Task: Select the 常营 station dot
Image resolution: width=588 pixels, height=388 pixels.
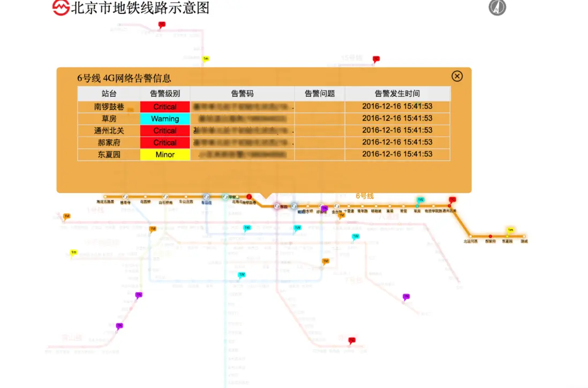Action: (x=403, y=206)
